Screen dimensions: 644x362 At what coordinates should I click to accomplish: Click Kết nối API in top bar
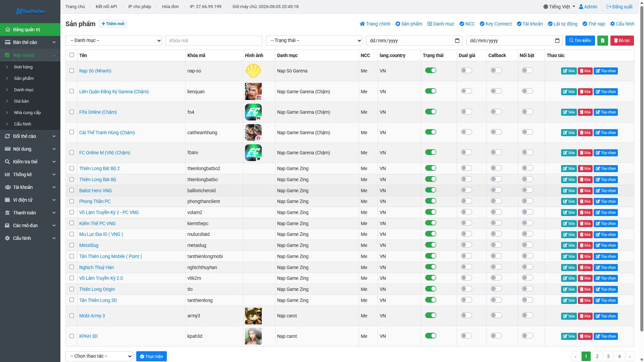[106, 7]
